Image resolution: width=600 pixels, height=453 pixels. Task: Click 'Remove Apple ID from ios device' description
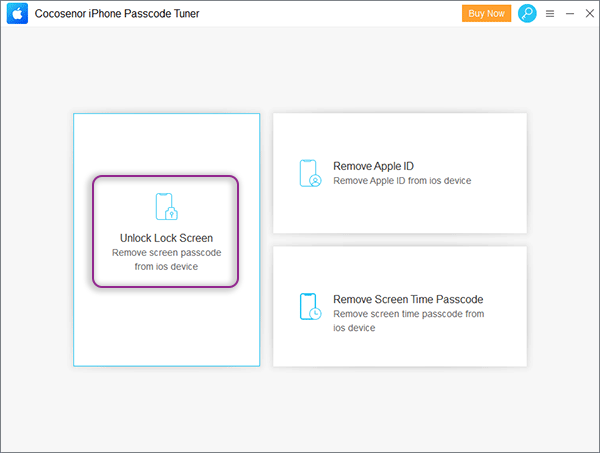pos(402,181)
